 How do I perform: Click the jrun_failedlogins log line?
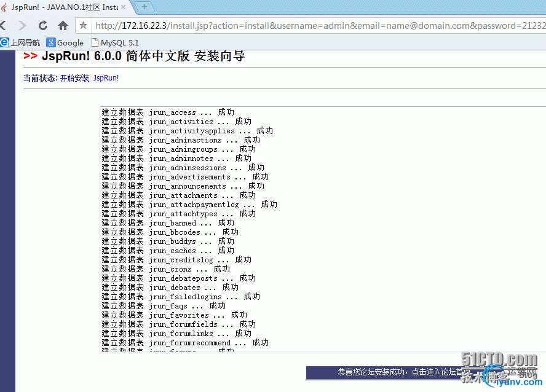pyautogui.click(x=181, y=297)
